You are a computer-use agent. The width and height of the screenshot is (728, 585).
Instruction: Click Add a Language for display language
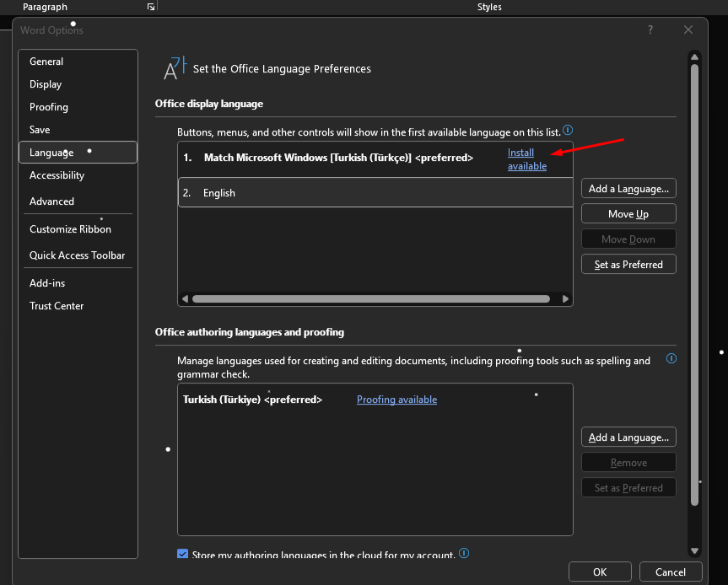[628, 188]
